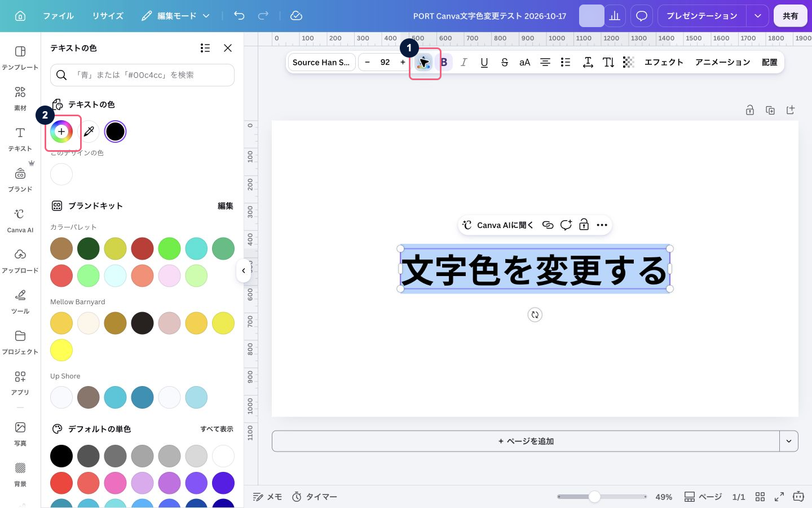
Task: Switch to vertical text direction
Action: point(608,62)
